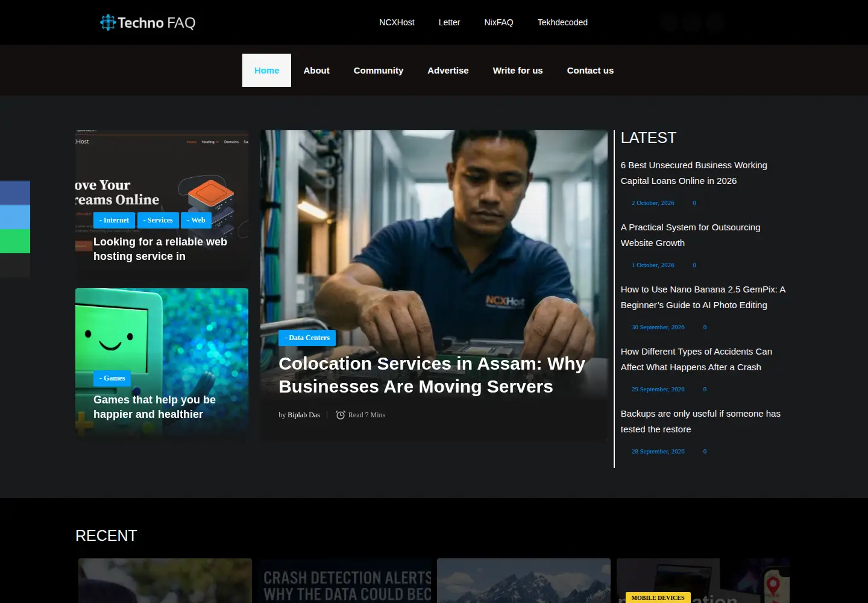This screenshot has width=868, height=603.
Task: Click the LATEST section heading
Action: 649,138
